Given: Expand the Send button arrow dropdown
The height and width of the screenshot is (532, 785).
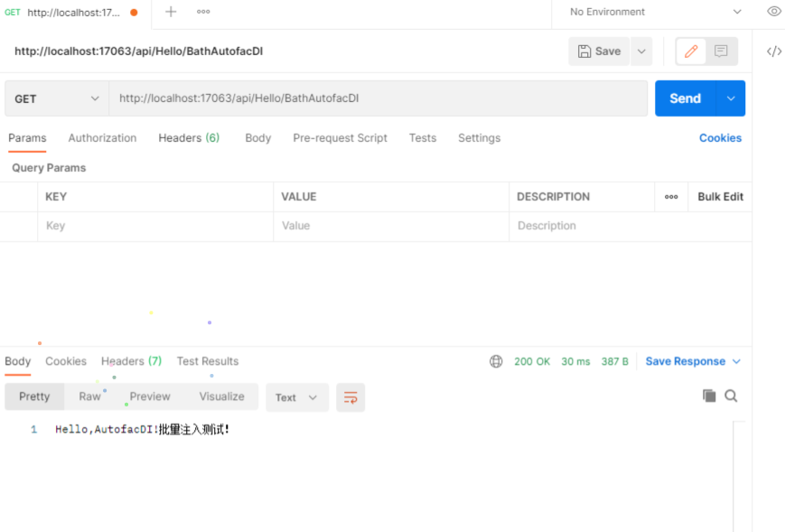Looking at the screenshot, I should pyautogui.click(x=731, y=98).
